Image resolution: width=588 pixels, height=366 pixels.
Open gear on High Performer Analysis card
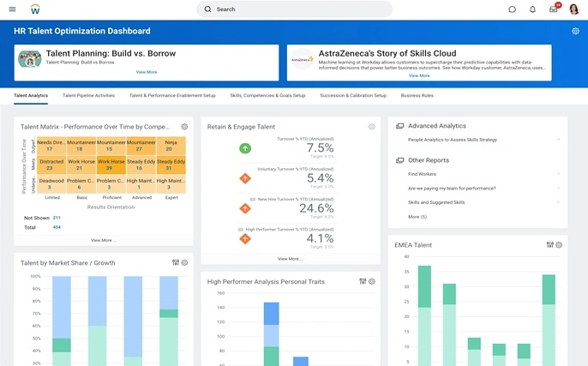point(372,282)
